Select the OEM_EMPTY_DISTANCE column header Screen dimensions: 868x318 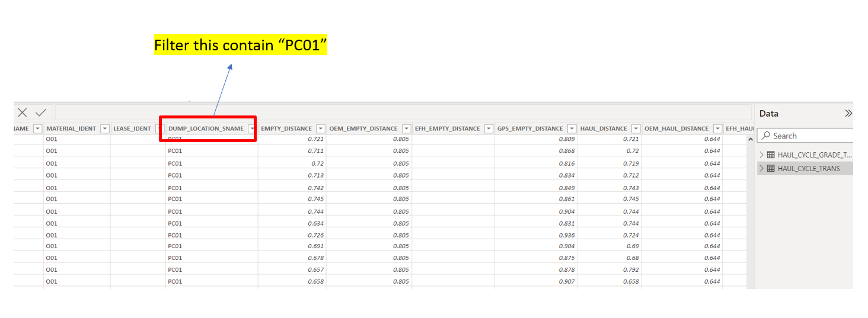pos(363,129)
